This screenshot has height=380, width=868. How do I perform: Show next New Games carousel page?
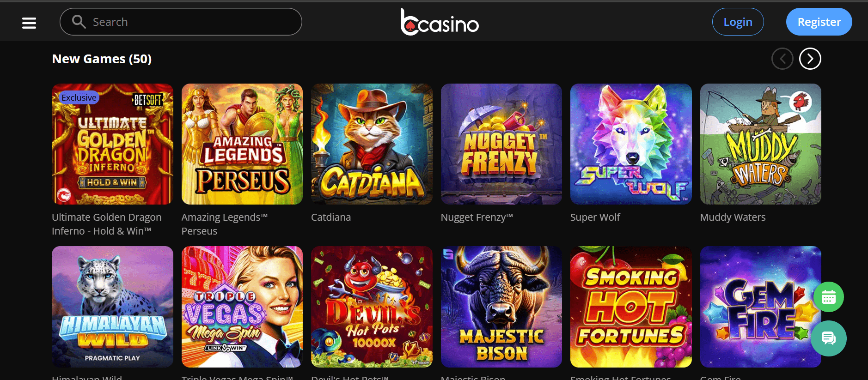(x=810, y=59)
